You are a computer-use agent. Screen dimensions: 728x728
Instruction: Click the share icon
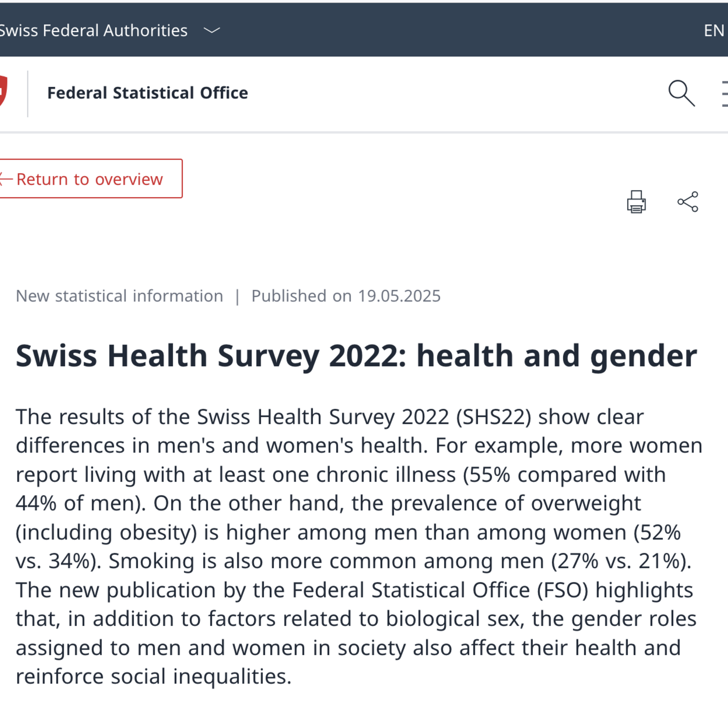pos(688,202)
